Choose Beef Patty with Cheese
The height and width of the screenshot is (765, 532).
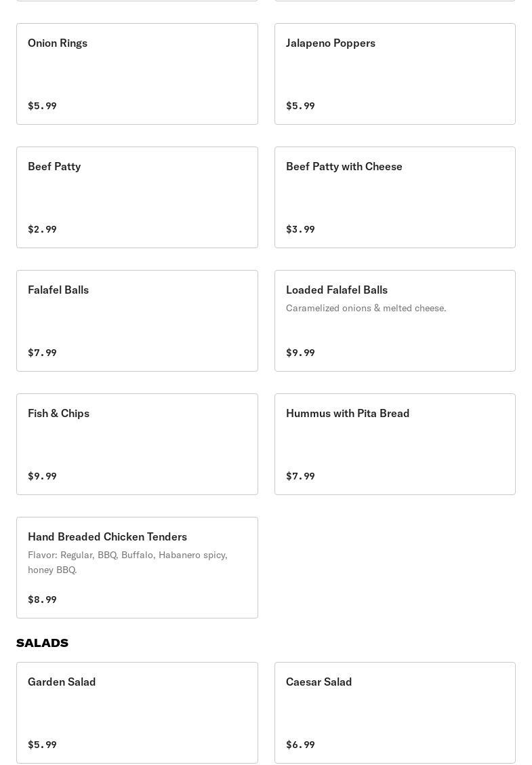click(x=394, y=197)
